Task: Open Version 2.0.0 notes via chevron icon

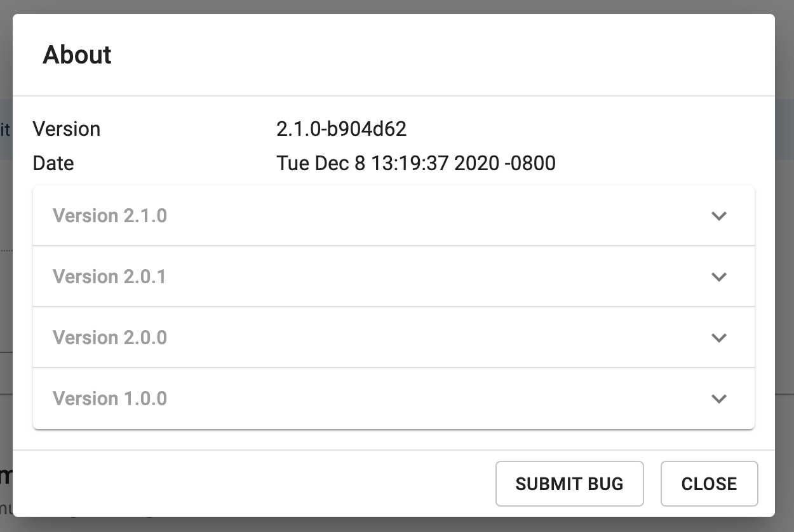Action: 718,338
